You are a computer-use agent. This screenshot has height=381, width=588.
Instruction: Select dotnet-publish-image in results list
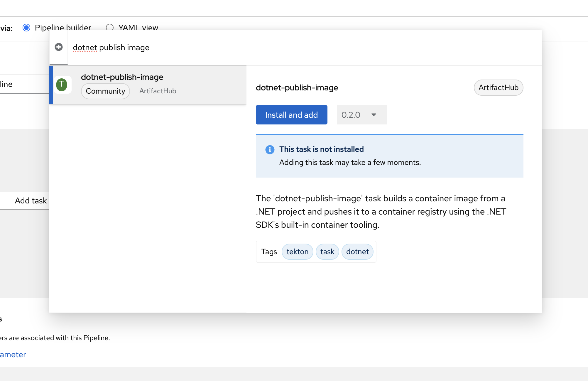(x=122, y=77)
